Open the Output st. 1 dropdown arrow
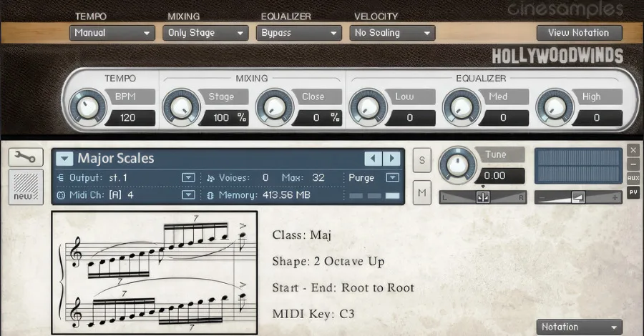The height and width of the screenshot is (336, 644). pyautogui.click(x=188, y=177)
